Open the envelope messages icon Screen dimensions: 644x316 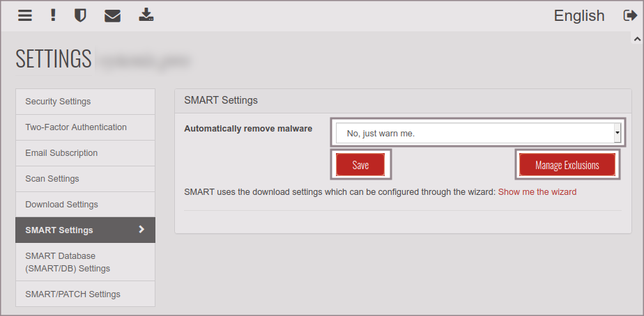[x=112, y=15]
